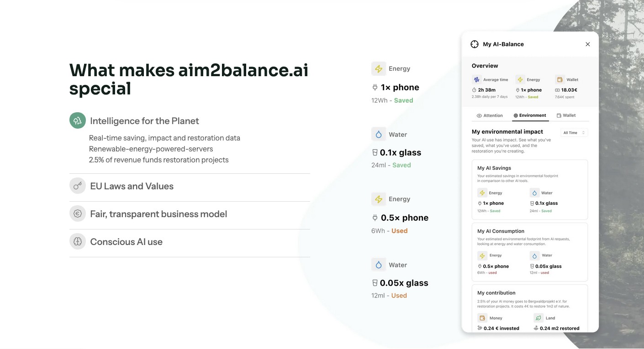Viewport: 644px width, 349px height.
Task: Click the plug icon next to large 0.5× phone
Action: point(375,218)
